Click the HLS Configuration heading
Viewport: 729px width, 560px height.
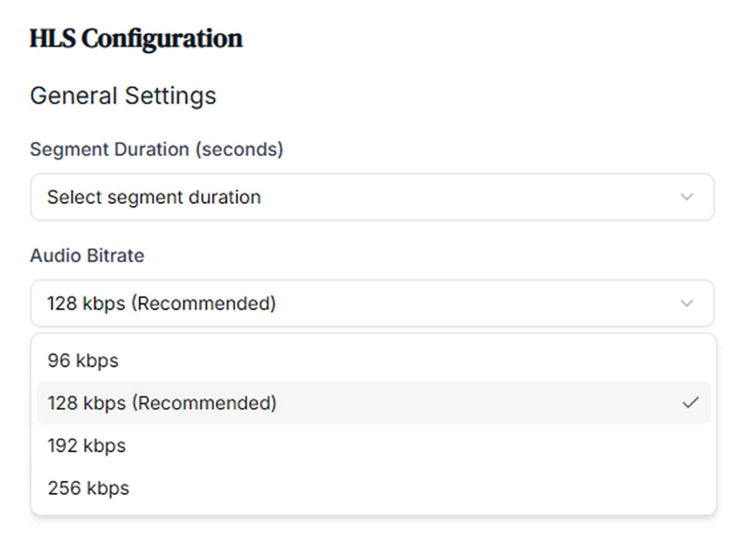coord(136,38)
